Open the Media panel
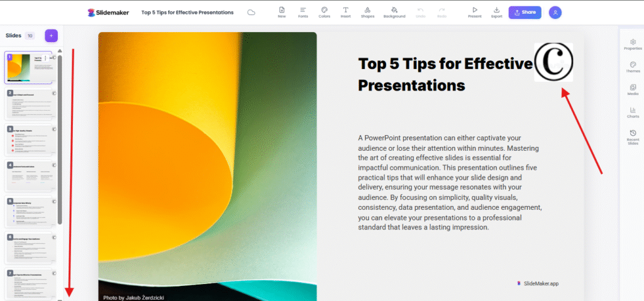Viewport: 644px width, 301px height. 633,89
